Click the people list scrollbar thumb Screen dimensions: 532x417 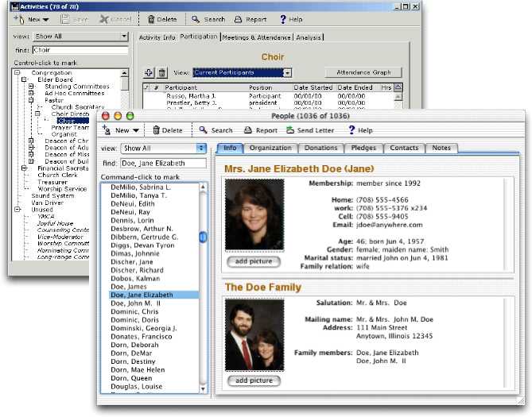click(203, 237)
